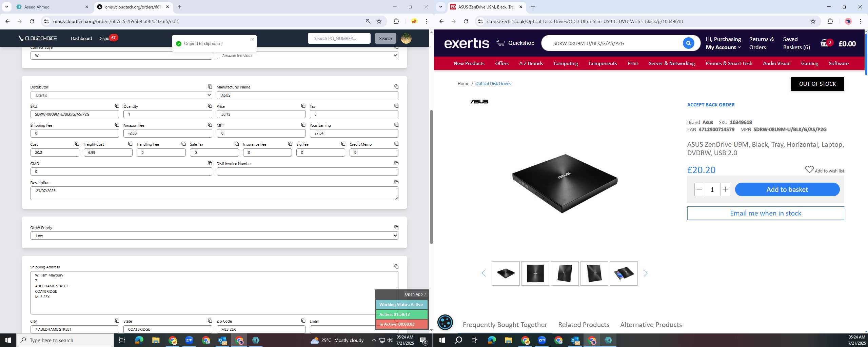Click the Description text area
This screenshot has height=347, width=868.
214,193
